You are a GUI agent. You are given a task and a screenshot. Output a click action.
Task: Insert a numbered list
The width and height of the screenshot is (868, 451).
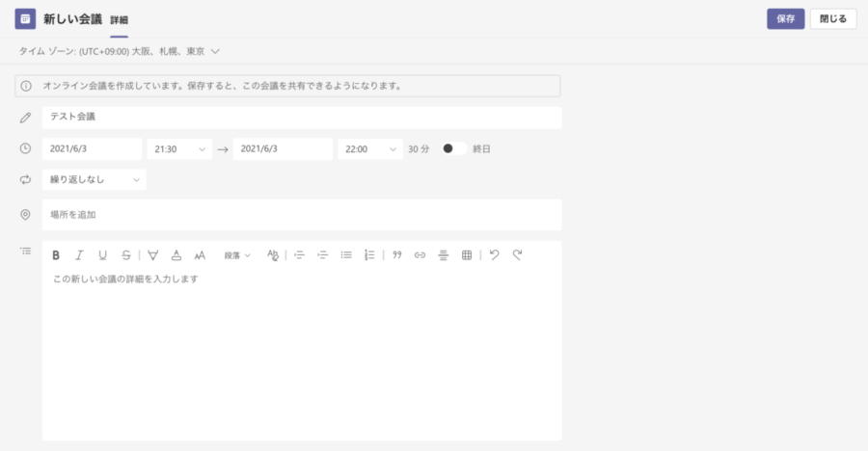pos(369,255)
